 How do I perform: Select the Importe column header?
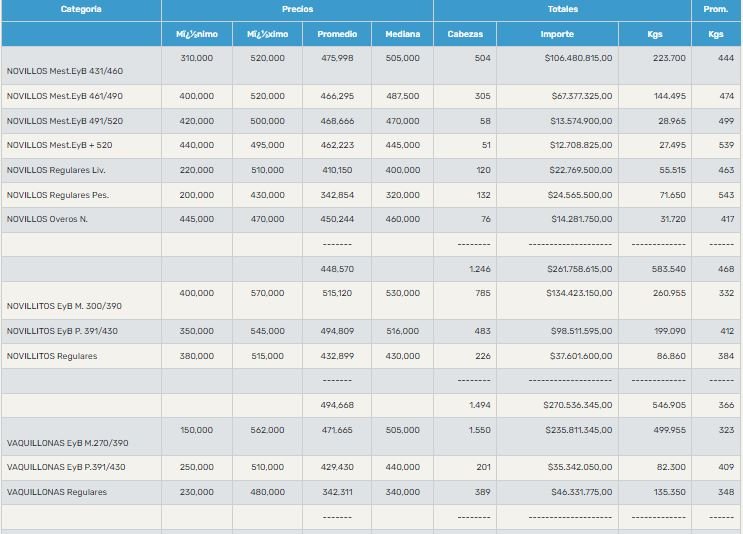coord(557,34)
